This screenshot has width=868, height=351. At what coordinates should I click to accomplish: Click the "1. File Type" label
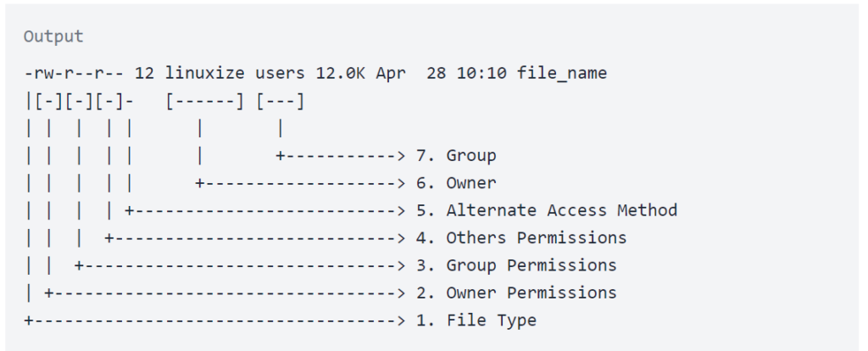click(476, 320)
